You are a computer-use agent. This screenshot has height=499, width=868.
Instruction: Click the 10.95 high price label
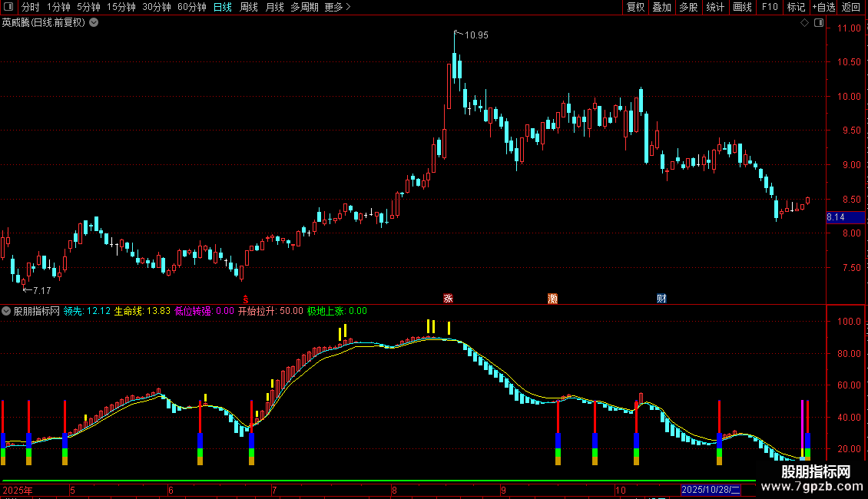[x=476, y=35]
